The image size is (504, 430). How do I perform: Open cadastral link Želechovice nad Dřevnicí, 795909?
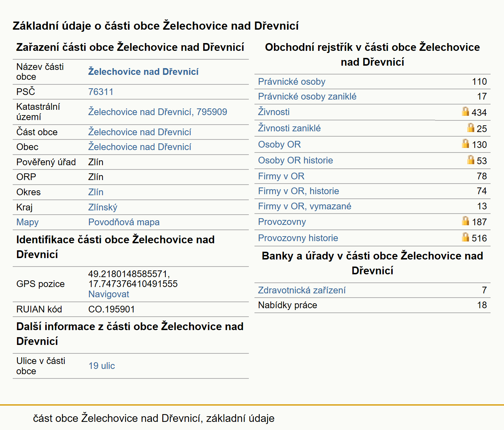[158, 112]
